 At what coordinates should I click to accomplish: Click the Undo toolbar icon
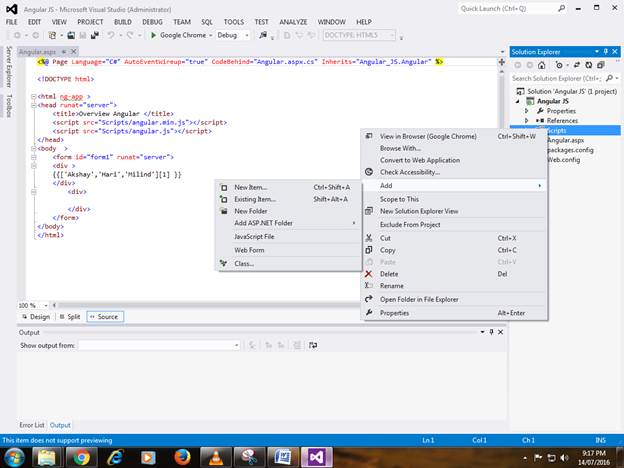point(111,35)
